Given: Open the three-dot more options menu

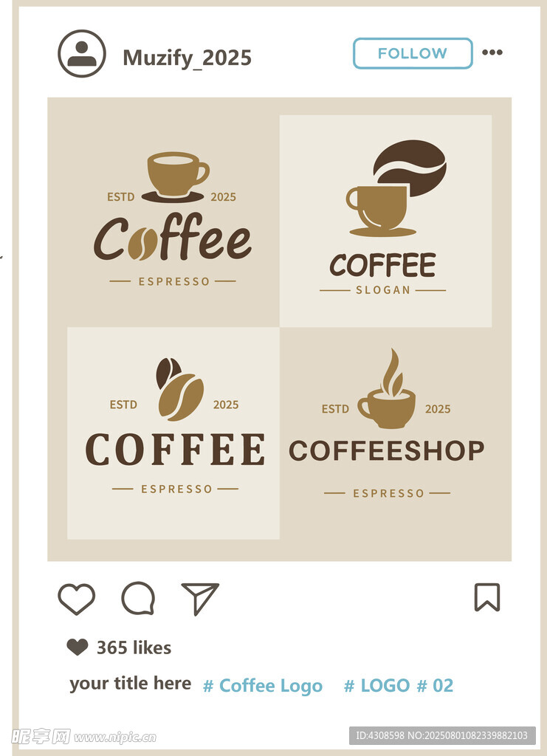Looking at the screenshot, I should pos(492,52).
